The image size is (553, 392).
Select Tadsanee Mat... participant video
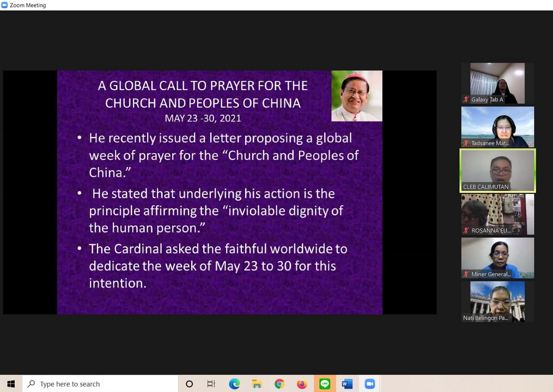497,126
